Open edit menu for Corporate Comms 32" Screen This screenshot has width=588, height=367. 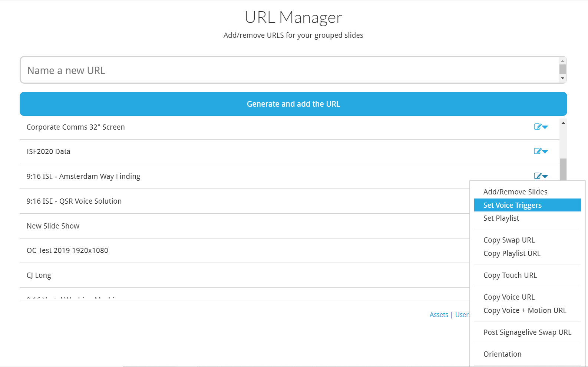point(541,127)
